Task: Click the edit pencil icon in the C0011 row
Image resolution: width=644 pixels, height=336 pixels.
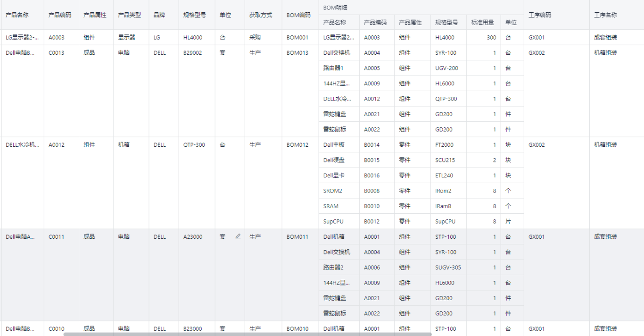Action: [238, 236]
